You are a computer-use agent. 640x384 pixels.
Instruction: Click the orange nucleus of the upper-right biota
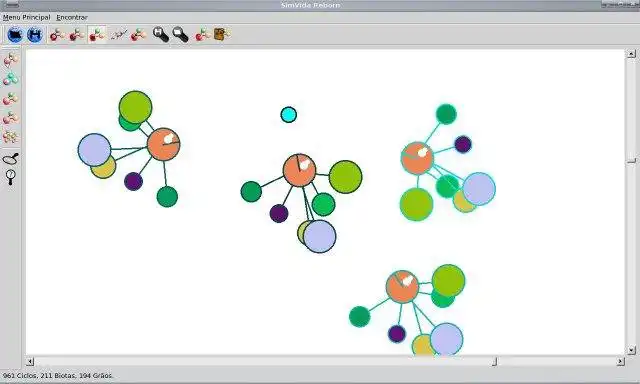417,158
